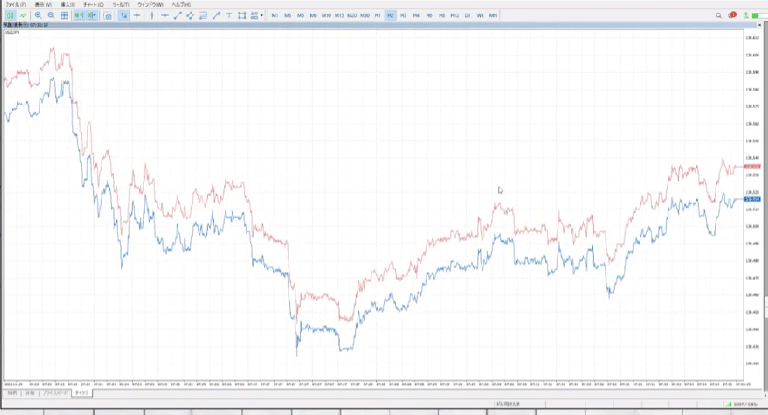Switch timeframe to H8
The height and width of the screenshot is (415, 768).
tap(442, 16)
